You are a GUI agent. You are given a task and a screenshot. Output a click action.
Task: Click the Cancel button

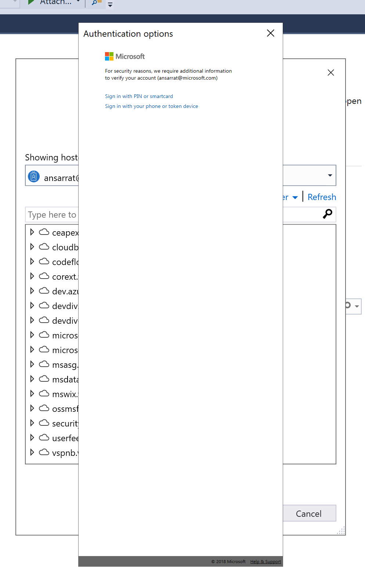click(309, 513)
